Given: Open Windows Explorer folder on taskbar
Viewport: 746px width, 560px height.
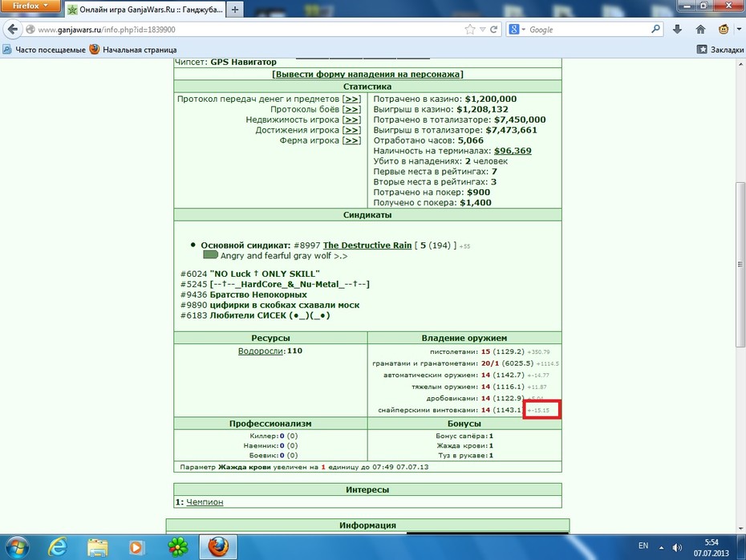Looking at the screenshot, I should pos(98,547).
